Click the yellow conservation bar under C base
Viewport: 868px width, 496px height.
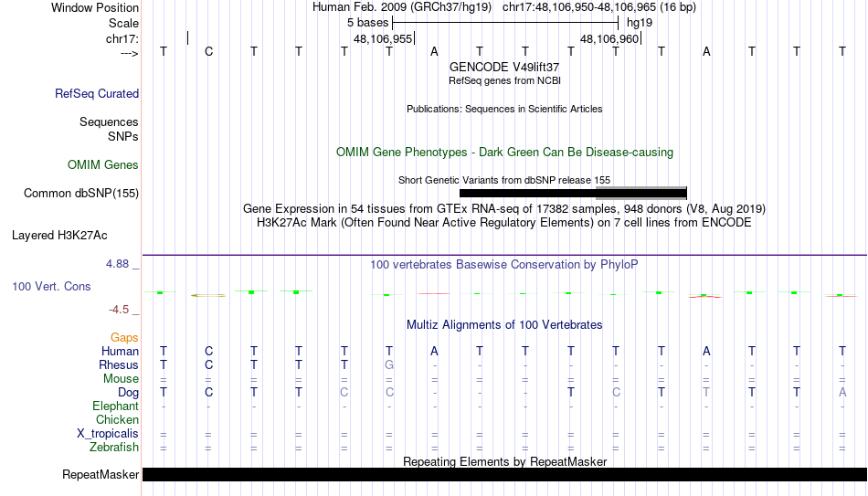[x=208, y=296]
